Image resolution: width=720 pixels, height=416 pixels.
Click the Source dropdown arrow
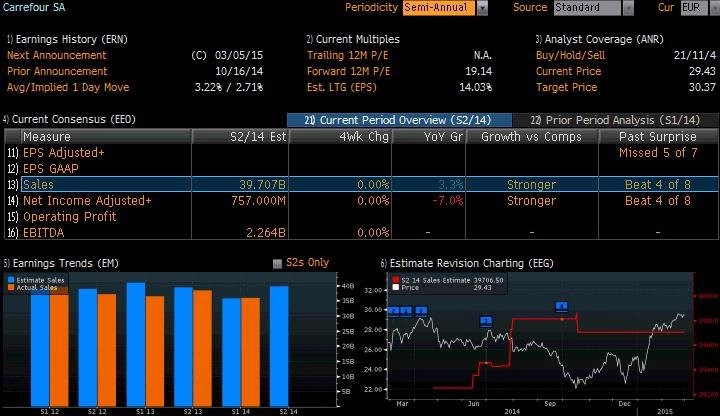coord(628,8)
